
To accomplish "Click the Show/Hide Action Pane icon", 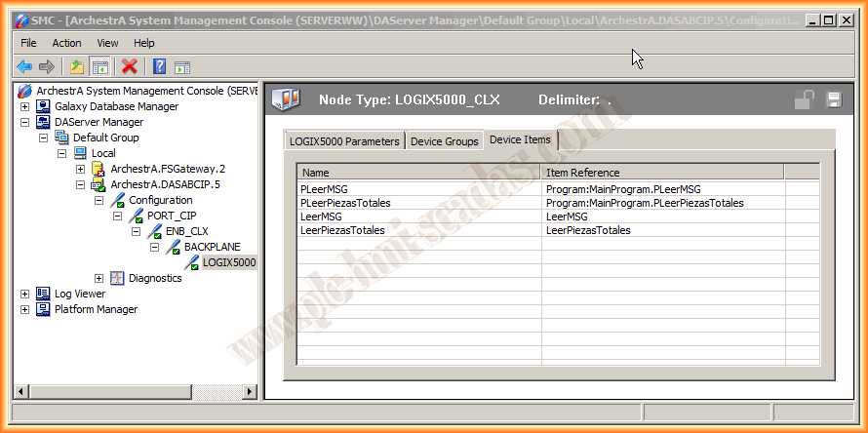I will point(182,66).
